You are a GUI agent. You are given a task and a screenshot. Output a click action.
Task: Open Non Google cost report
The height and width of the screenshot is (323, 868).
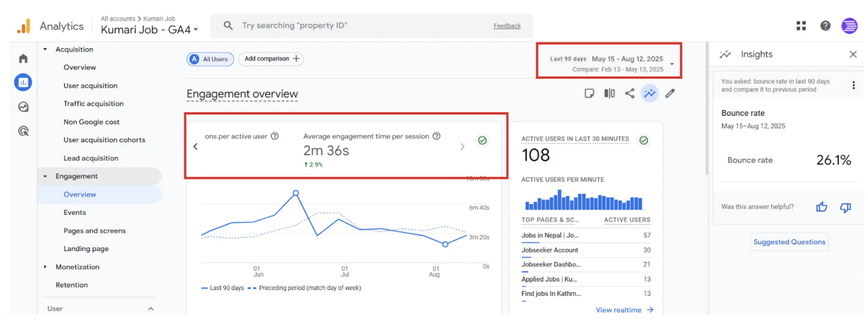click(x=92, y=122)
